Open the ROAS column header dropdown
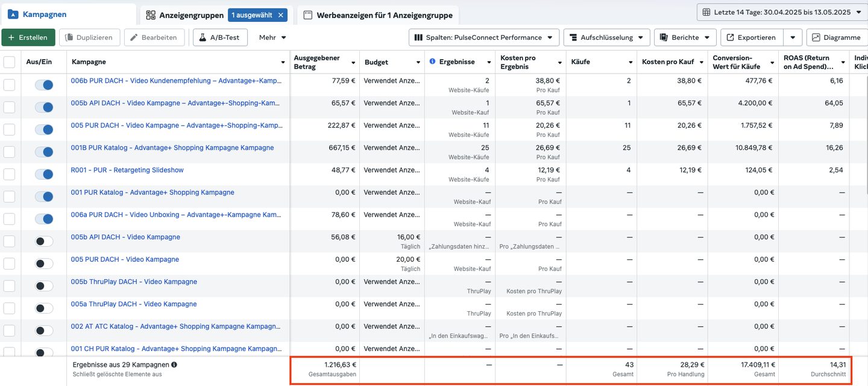868x386 pixels. coord(842,62)
